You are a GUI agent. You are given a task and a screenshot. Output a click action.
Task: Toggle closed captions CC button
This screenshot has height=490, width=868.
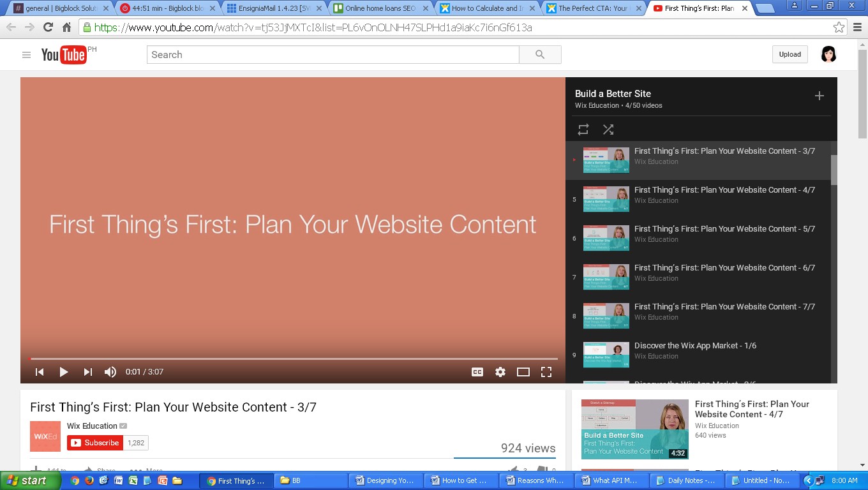point(477,372)
